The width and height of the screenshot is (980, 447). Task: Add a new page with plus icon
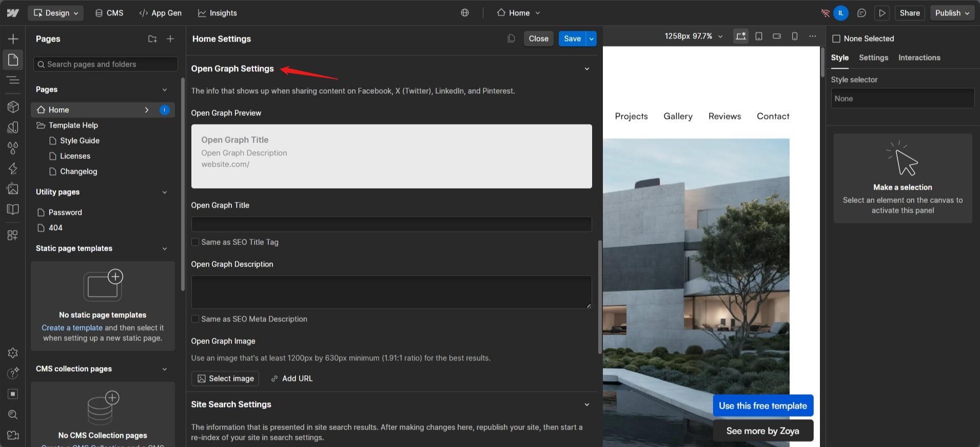coord(170,39)
